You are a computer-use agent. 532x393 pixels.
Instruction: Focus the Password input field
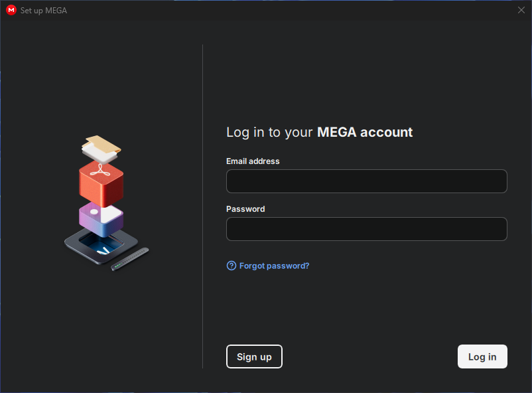coord(366,229)
